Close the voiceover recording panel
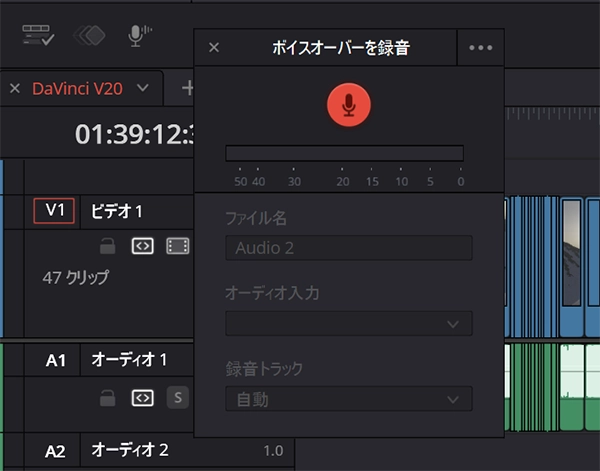The image size is (600, 471). 214,47
